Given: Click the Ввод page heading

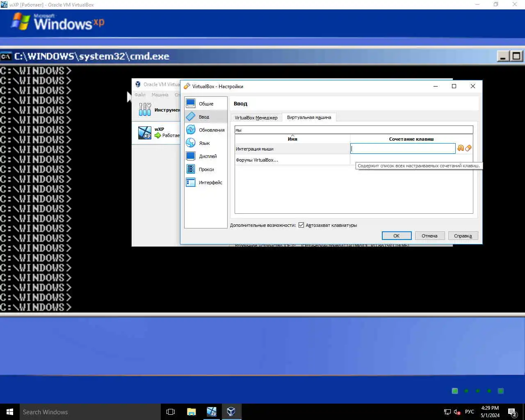Looking at the screenshot, I should click(x=240, y=104).
